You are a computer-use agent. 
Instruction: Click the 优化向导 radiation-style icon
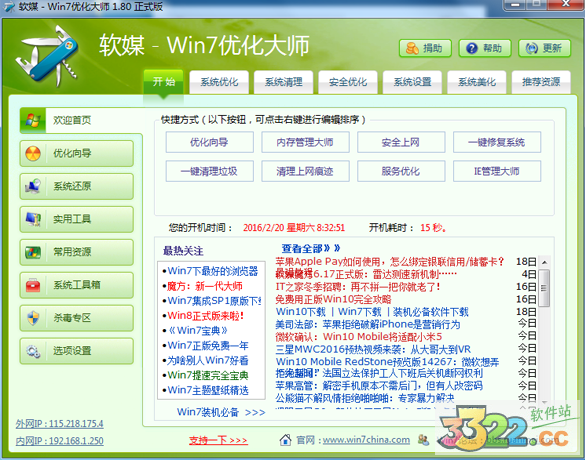[x=33, y=153]
